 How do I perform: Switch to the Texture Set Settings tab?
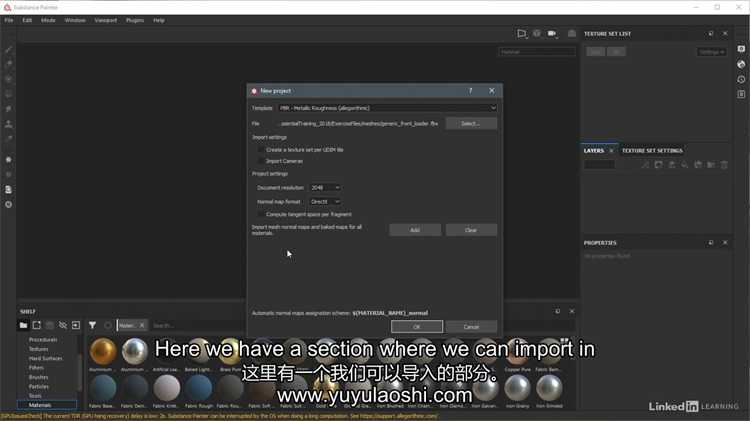(x=652, y=150)
